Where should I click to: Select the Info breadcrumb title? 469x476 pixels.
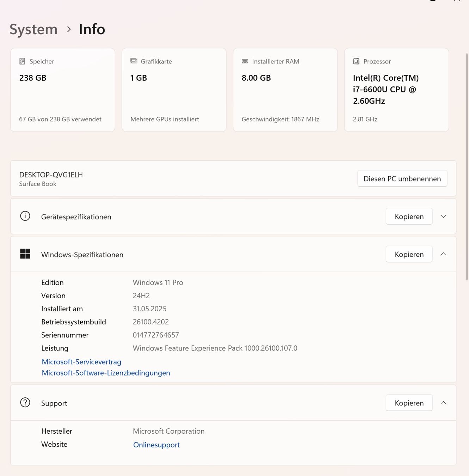(x=92, y=29)
